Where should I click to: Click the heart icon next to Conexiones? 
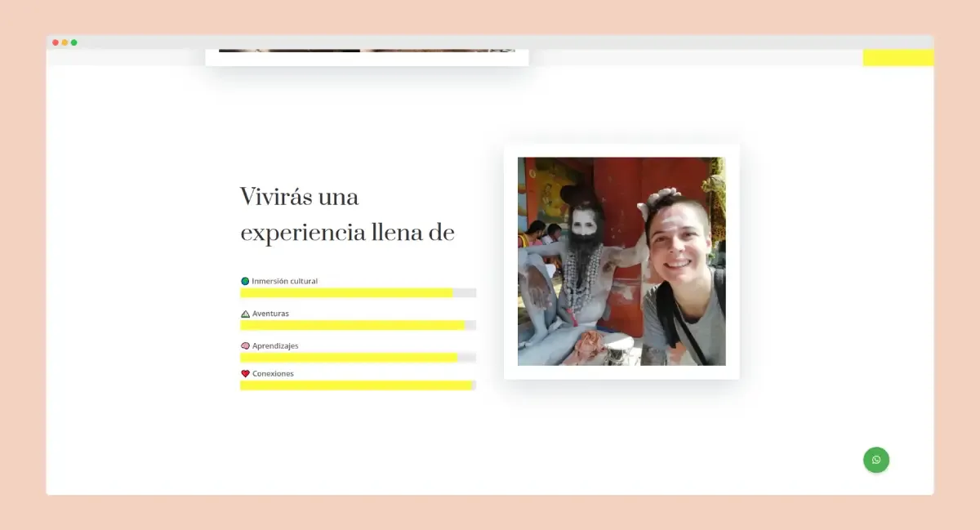pyautogui.click(x=244, y=373)
